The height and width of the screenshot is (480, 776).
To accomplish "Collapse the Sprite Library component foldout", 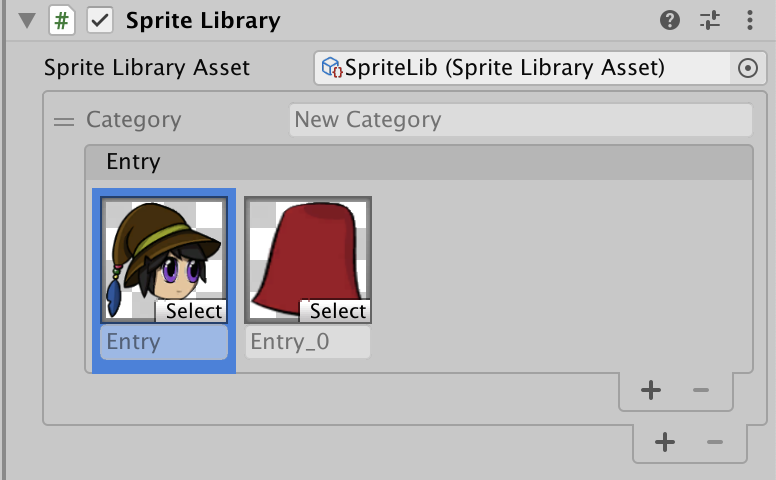I will tap(27, 20).
